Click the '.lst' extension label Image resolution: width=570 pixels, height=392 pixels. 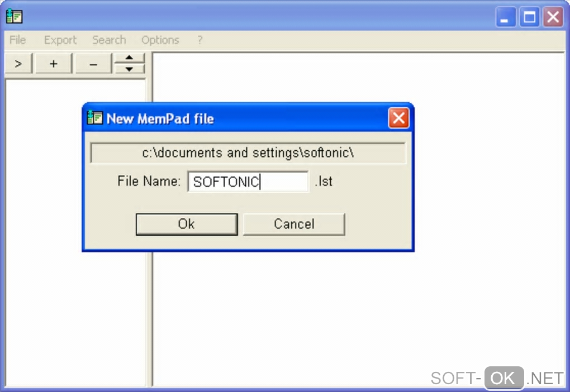point(324,181)
